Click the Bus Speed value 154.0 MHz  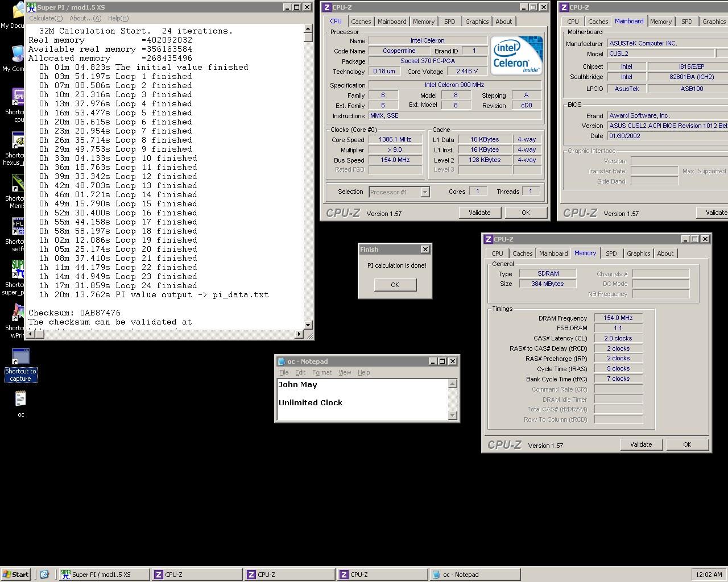395,160
